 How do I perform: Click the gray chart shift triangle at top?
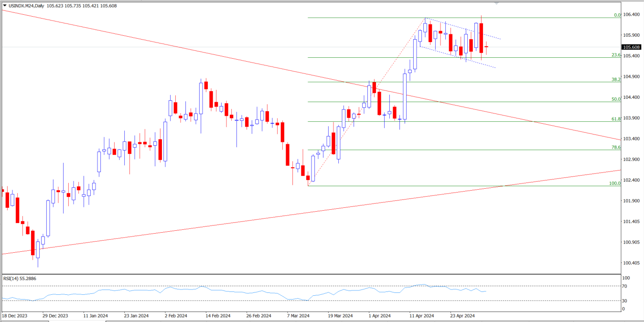pos(496,3)
